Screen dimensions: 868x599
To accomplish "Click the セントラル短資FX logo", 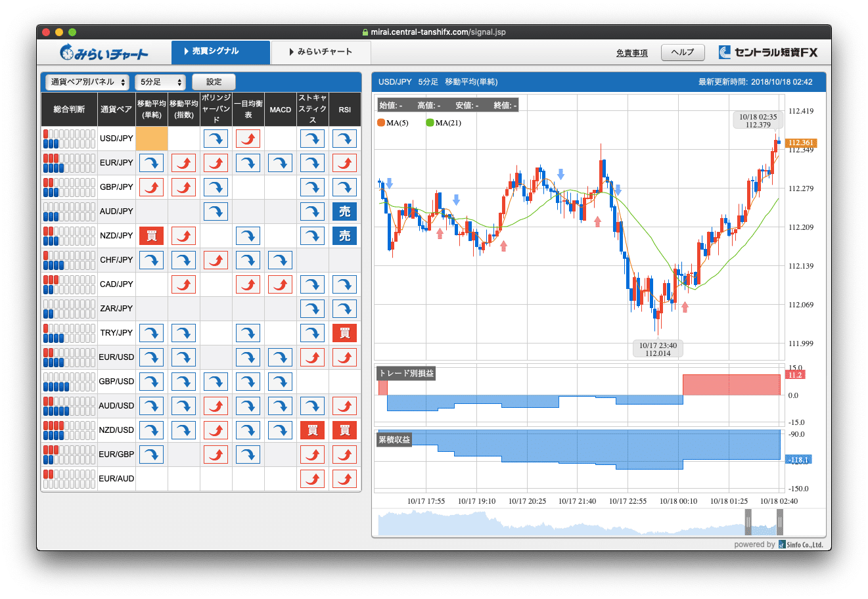I will point(768,53).
